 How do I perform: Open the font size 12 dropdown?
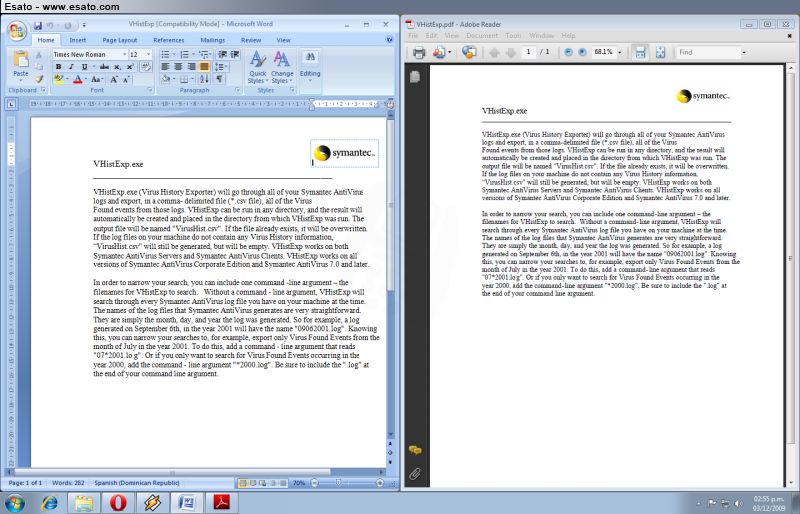(x=148, y=54)
